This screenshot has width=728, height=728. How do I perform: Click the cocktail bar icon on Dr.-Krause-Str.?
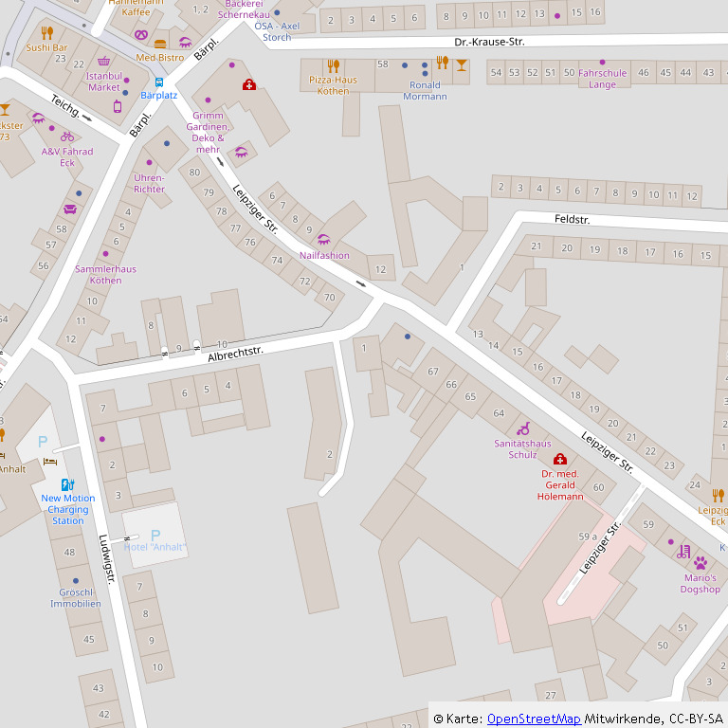coord(461,65)
